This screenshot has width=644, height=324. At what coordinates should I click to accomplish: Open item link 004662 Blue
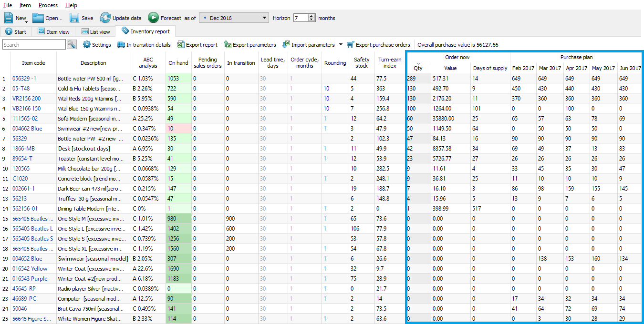click(x=27, y=129)
